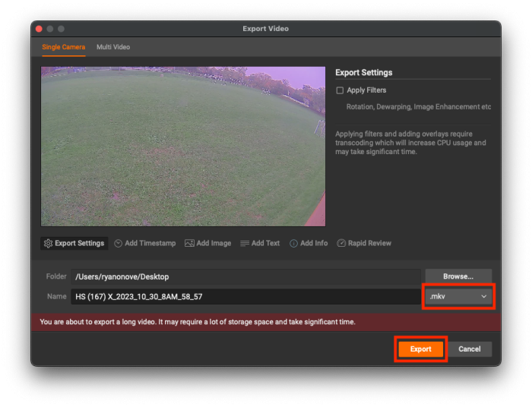Enable the Apply Filters checkbox

340,90
